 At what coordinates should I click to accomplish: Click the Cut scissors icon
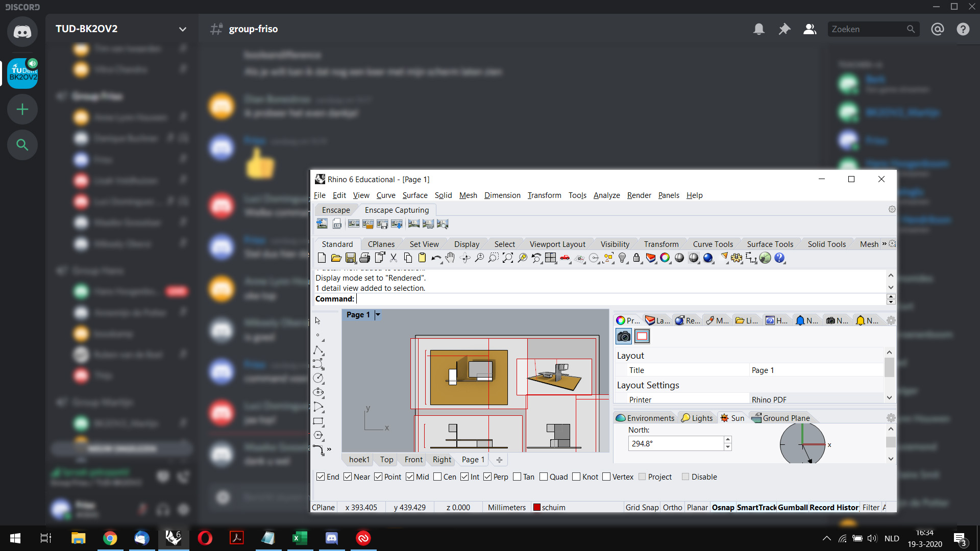pyautogui.click(x=394, y=258)
